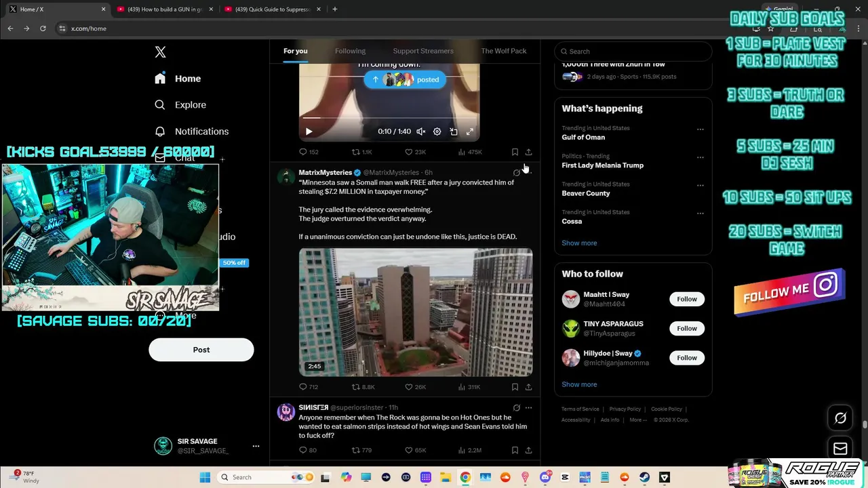Open more options for Gulf of Oman trend
This screenshot has width=868, height=488.
pos(701,129)
